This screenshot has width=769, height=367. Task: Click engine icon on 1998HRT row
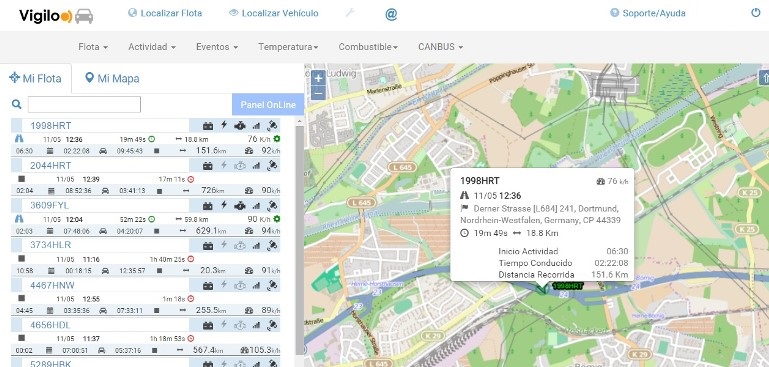(x=240, y=126)
